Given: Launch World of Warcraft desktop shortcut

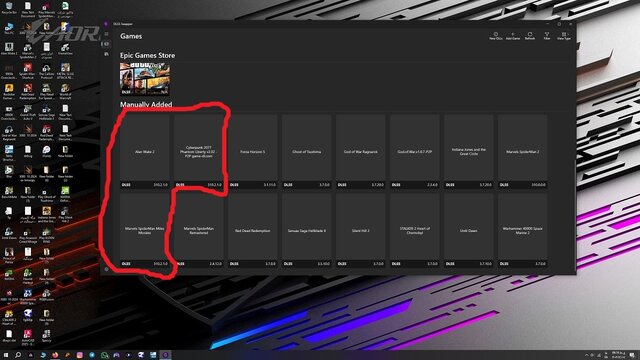Looking at the screenshot, I should click(65, 92).
